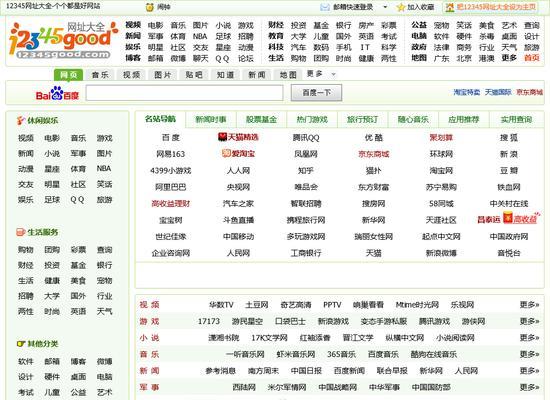The width and height of the screenshot is (550, 400).
Task: Open the 中国政府网 link
Action: pos(509,236)
